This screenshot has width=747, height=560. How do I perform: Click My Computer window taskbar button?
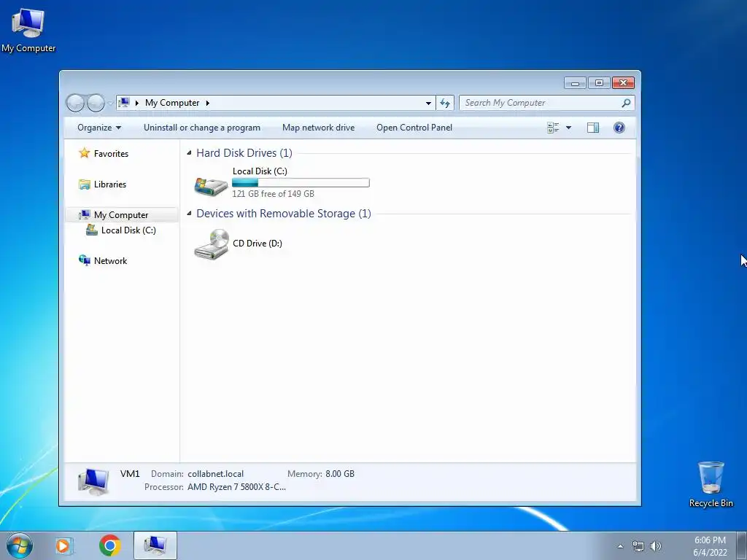[x=155, y=545]
